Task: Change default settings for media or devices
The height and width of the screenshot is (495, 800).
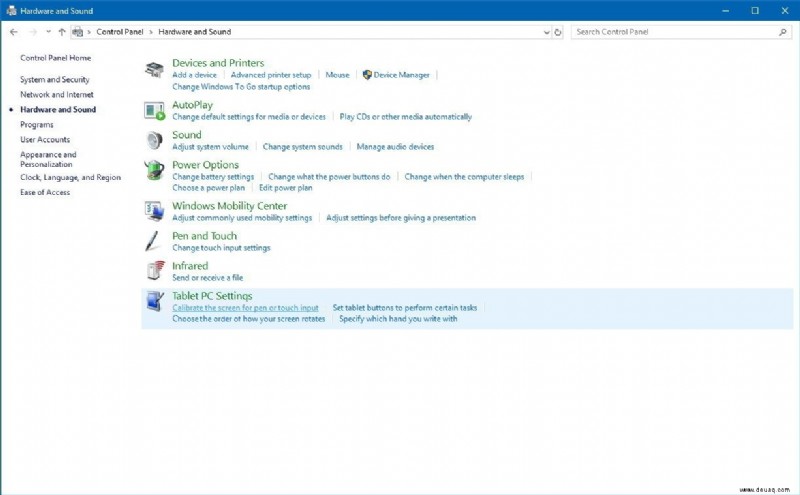Action: coord(248,117)
